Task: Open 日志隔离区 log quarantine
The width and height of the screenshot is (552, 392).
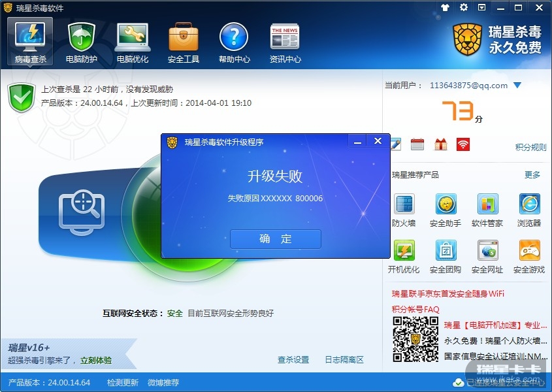Action: (x=344, y=359)
